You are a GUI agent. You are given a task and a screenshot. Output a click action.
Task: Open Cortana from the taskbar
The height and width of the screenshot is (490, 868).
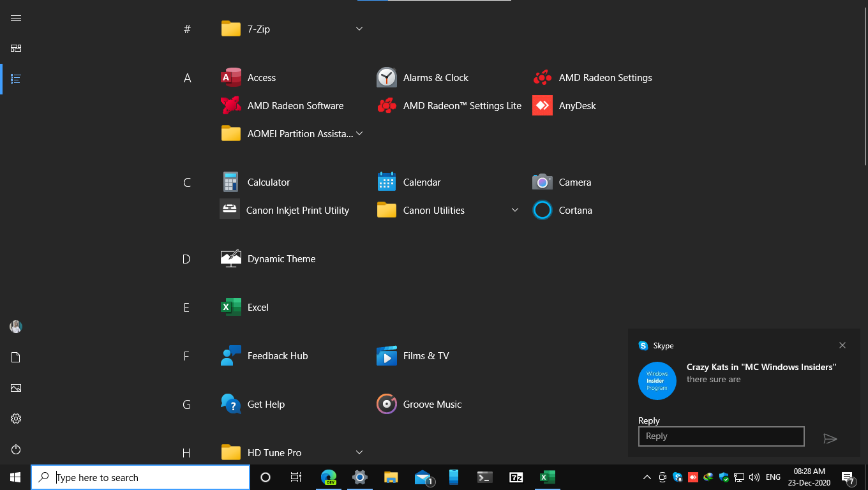point(266,477)
